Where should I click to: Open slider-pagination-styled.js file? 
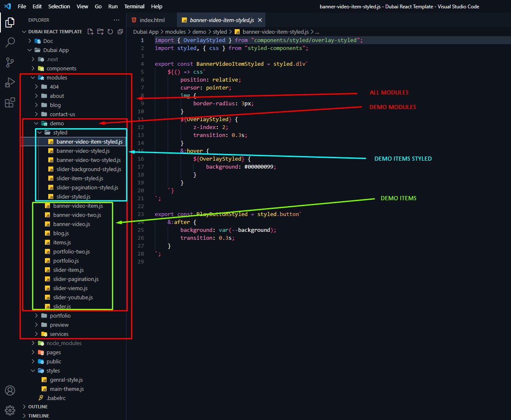(87, 187)
